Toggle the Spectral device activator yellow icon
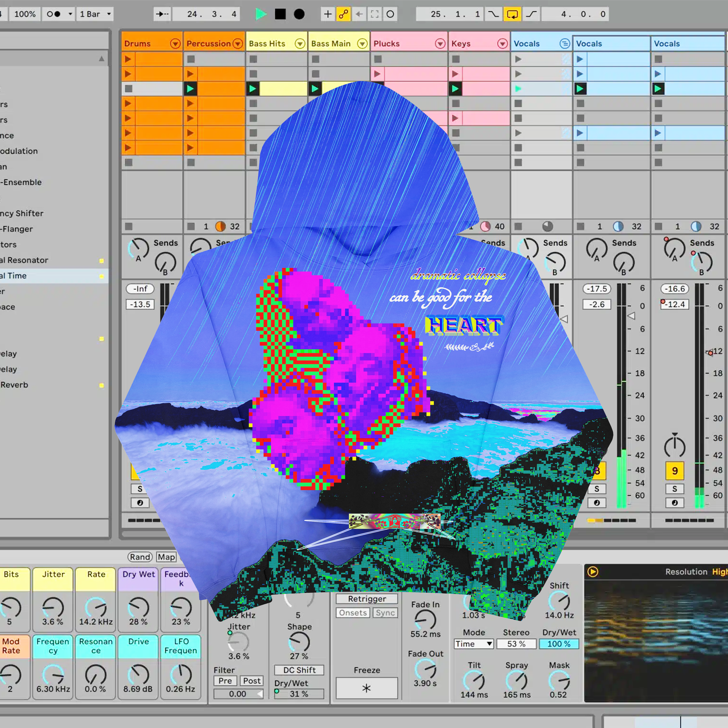The image size is (728, 728). pyautogui.click(x=593, y=572)
